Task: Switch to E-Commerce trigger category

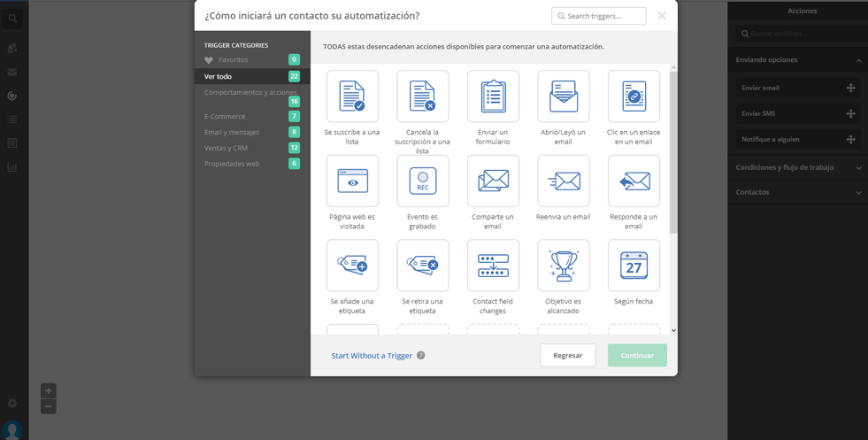Action: 225,117
